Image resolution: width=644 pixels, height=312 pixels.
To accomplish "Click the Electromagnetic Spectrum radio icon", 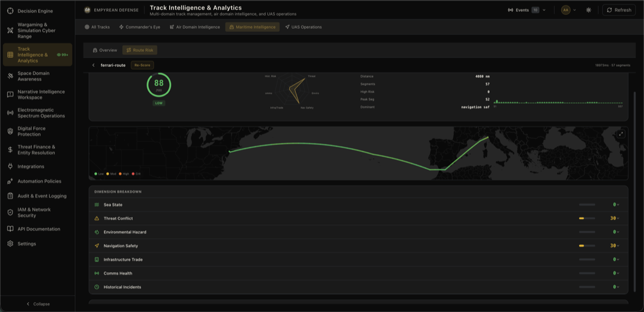I will 10,113.
